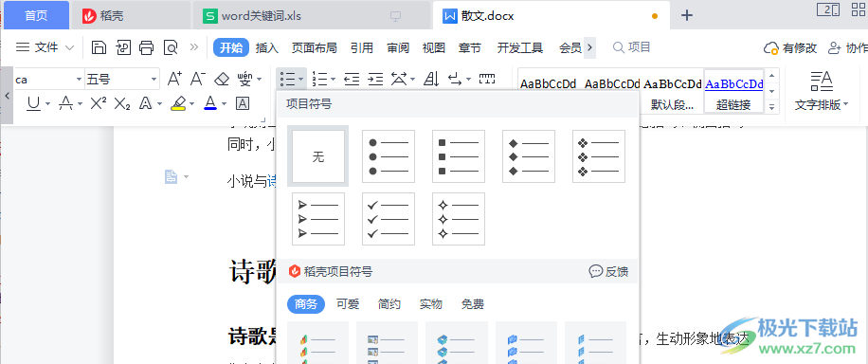Click the 有修改 cloud status button

pyautogui.click(x=790, y=48)
